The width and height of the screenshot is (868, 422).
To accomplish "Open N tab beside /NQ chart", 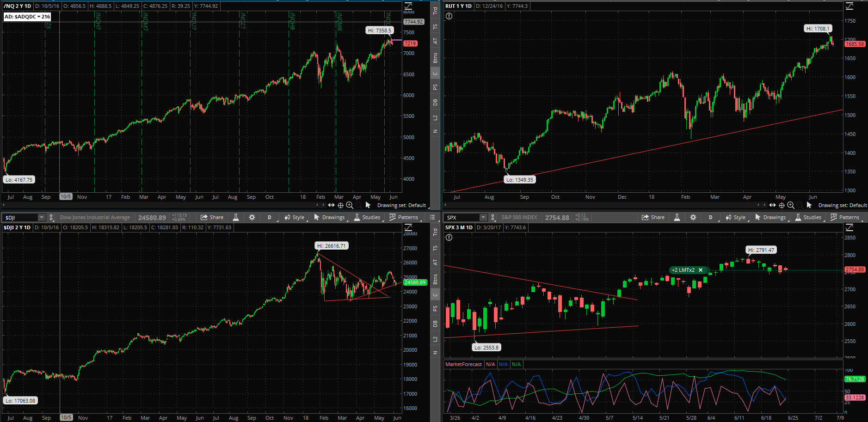I will (x=435, y=131).
